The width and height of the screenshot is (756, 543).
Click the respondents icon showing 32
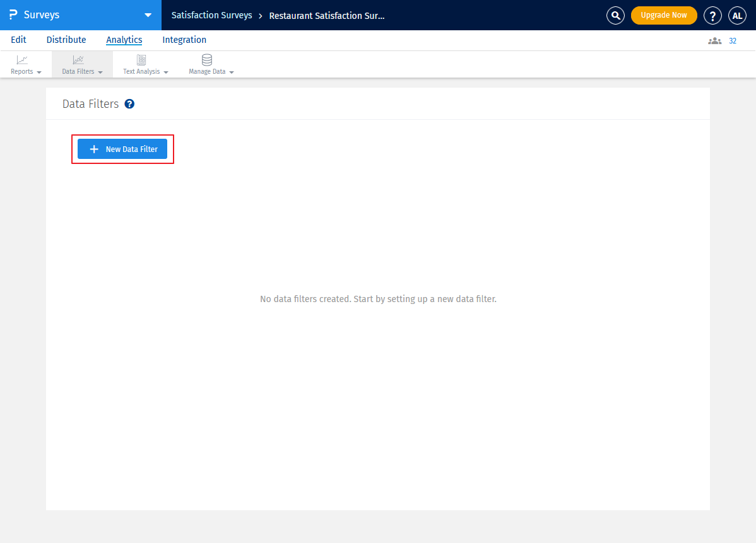tap(714, 40)
